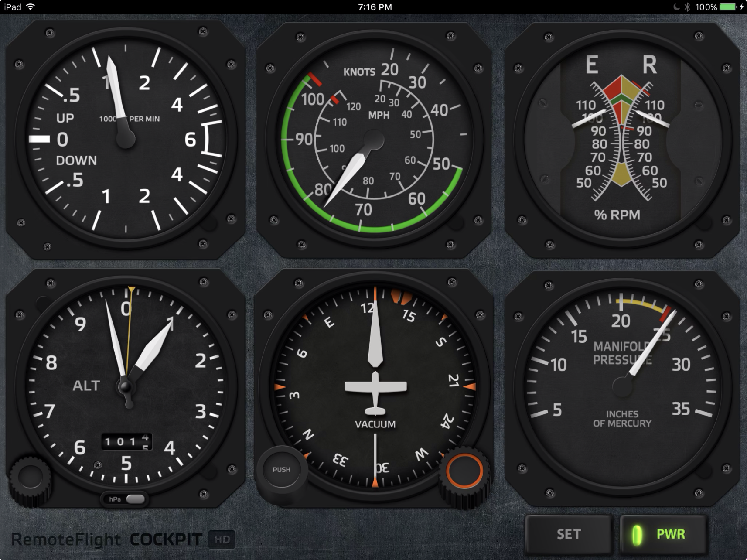Tap the E engine label on tachometer
Viewport: 747px width, 560px height.
pyautogui.click(x=592, y=65)
